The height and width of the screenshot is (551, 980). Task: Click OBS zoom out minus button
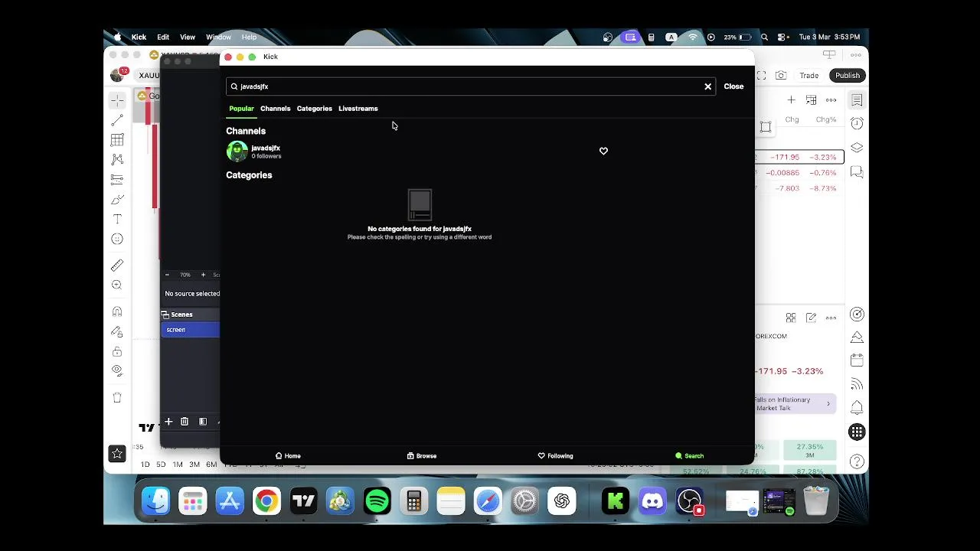pos(167,275)
